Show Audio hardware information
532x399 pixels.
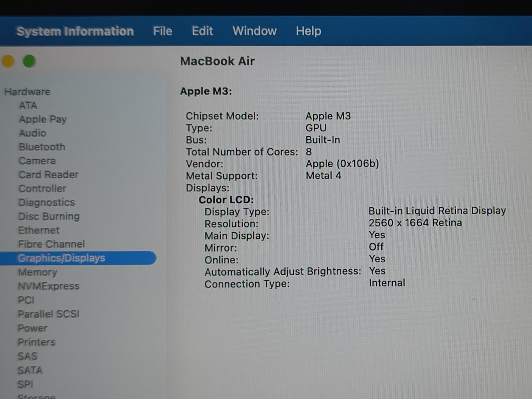pyautogui.click(x=33, y=133)
